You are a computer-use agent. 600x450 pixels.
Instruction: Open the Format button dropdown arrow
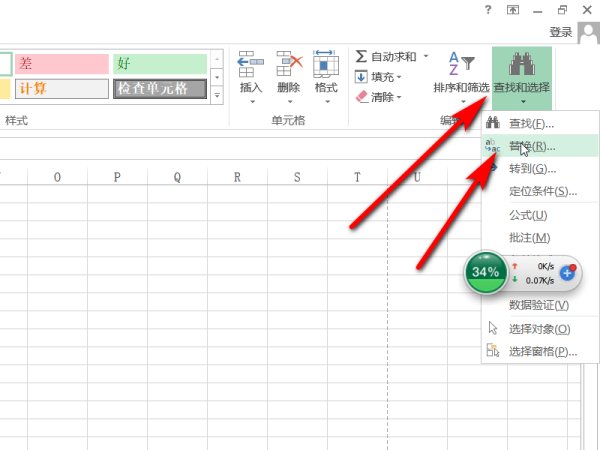[x=327, y=102]
